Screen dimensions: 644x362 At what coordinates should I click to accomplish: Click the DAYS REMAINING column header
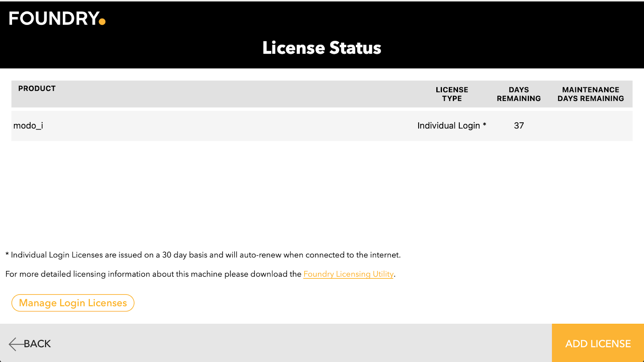click(x=518, y=94)
